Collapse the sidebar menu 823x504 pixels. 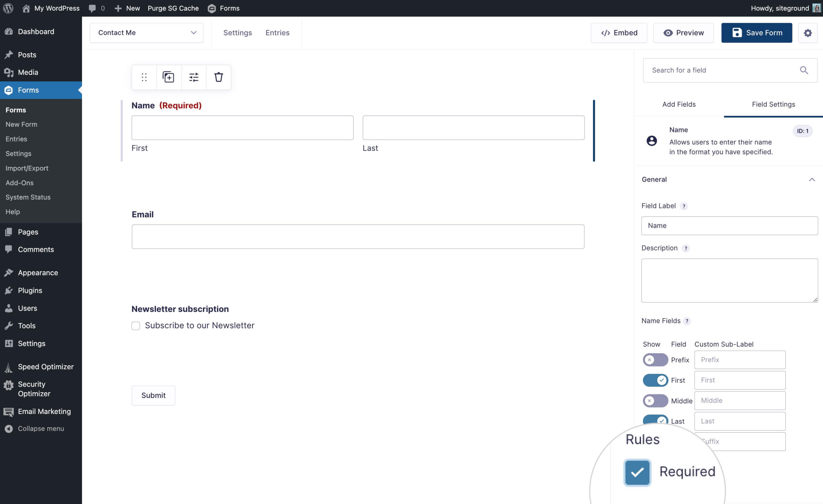tap(41, 428)
